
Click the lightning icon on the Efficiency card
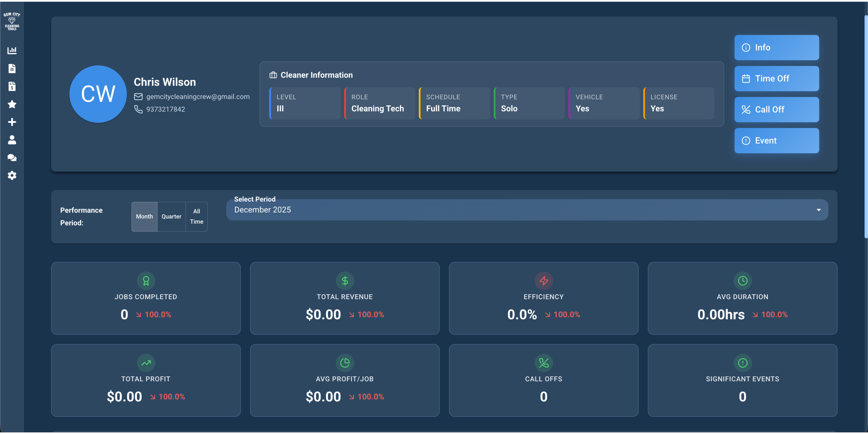[543, 281]
